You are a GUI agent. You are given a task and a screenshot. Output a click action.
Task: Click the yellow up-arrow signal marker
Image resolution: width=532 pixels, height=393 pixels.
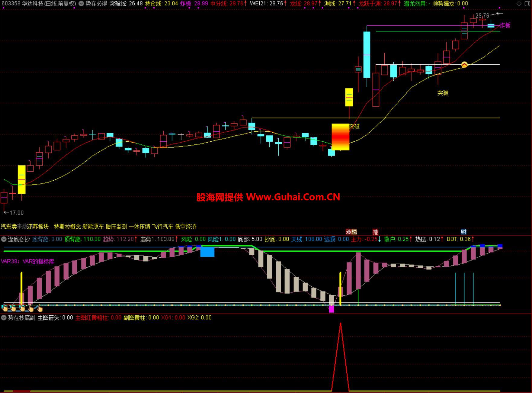pyautogui.click(x=464, y=64)
